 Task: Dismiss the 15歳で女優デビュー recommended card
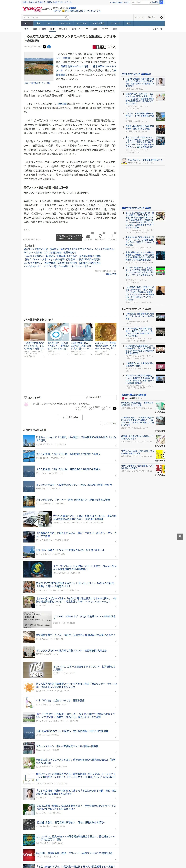tap(92, 354)
